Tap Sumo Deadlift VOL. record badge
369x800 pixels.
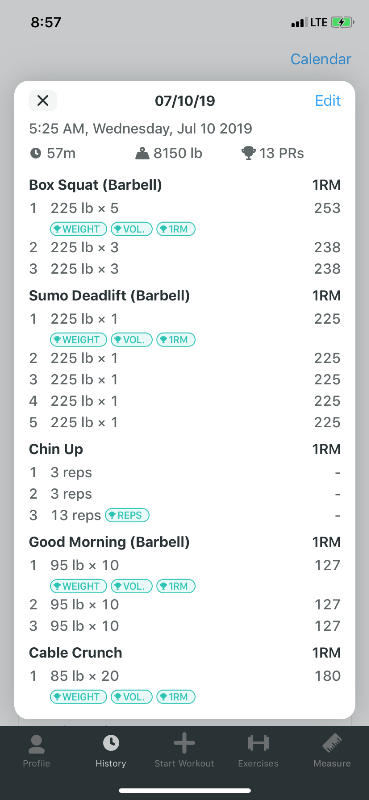coord(132,340)
